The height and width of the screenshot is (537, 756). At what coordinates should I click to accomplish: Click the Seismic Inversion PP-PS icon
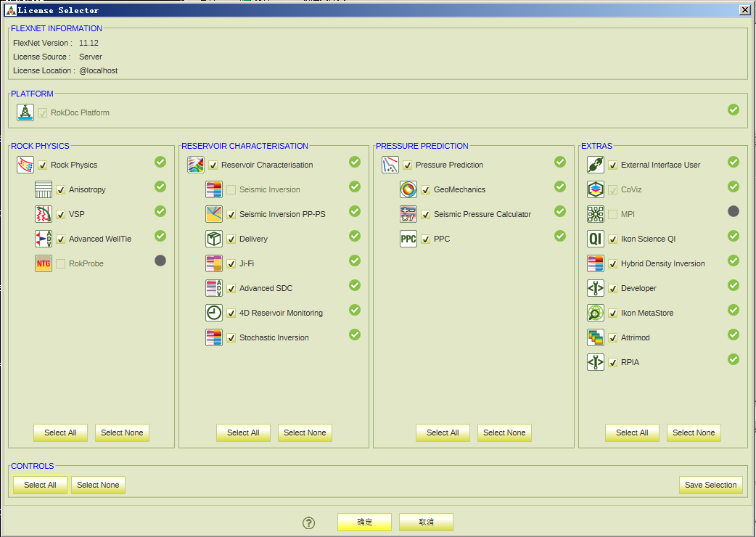[214, 214]
